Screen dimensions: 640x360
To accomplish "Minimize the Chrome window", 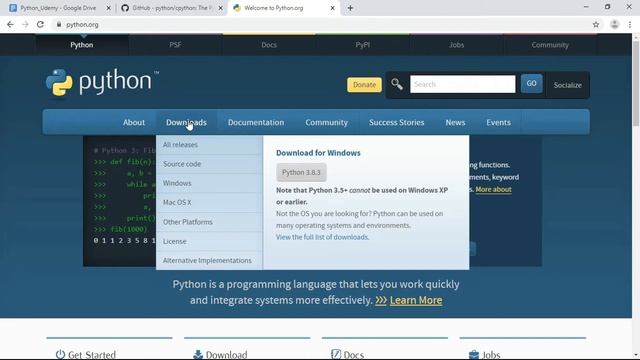I will (586, 7).
